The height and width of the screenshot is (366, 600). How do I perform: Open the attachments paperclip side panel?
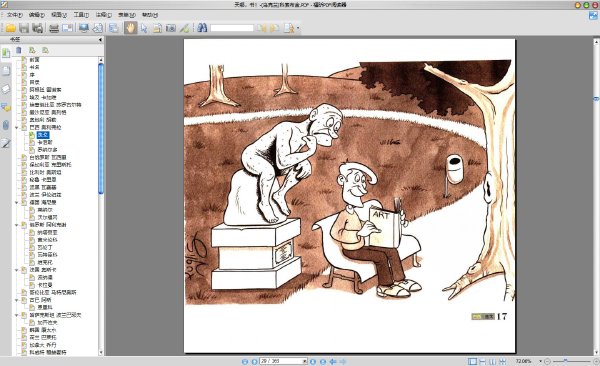[6, 125]
